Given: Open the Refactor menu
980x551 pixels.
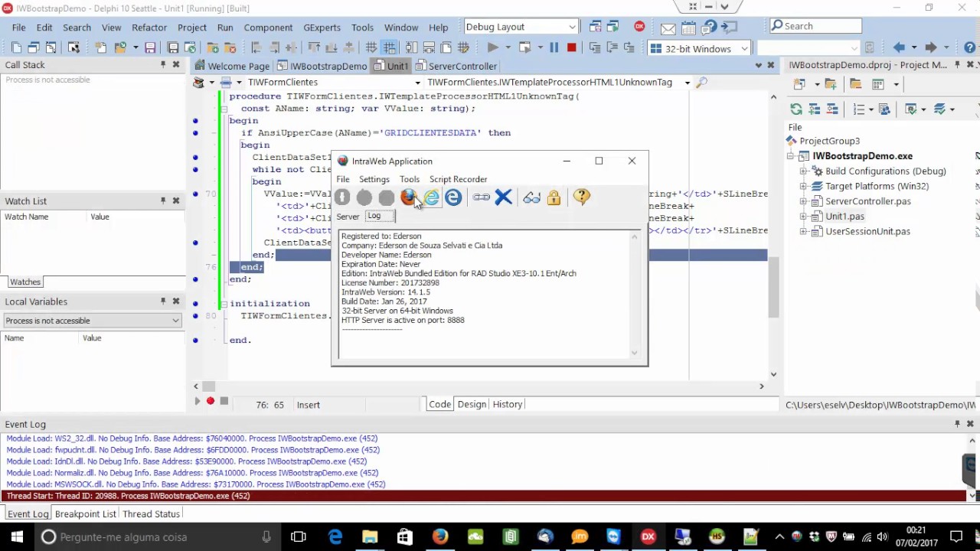Looking at the screenshot, I should pos(149,27).
